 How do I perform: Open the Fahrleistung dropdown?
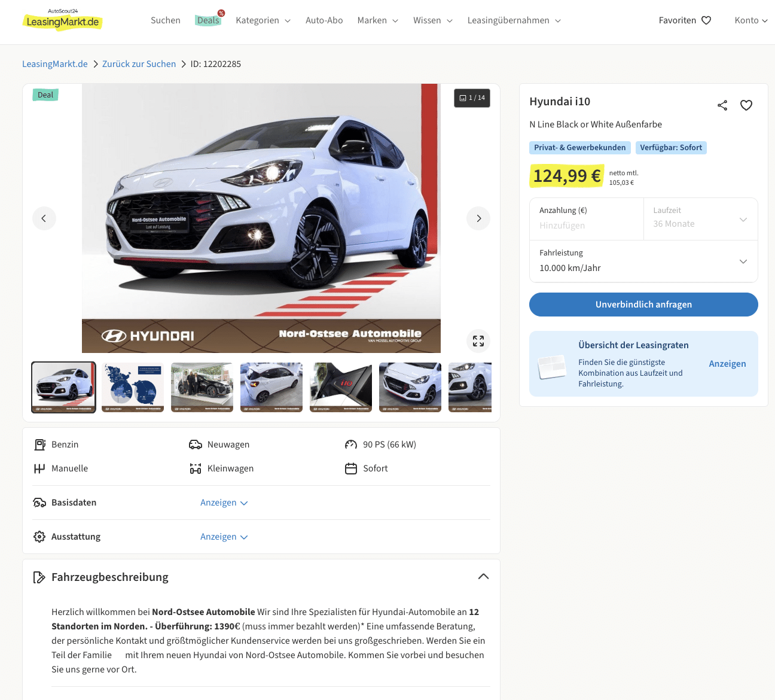pyautogui.click(x=643, y=261)
